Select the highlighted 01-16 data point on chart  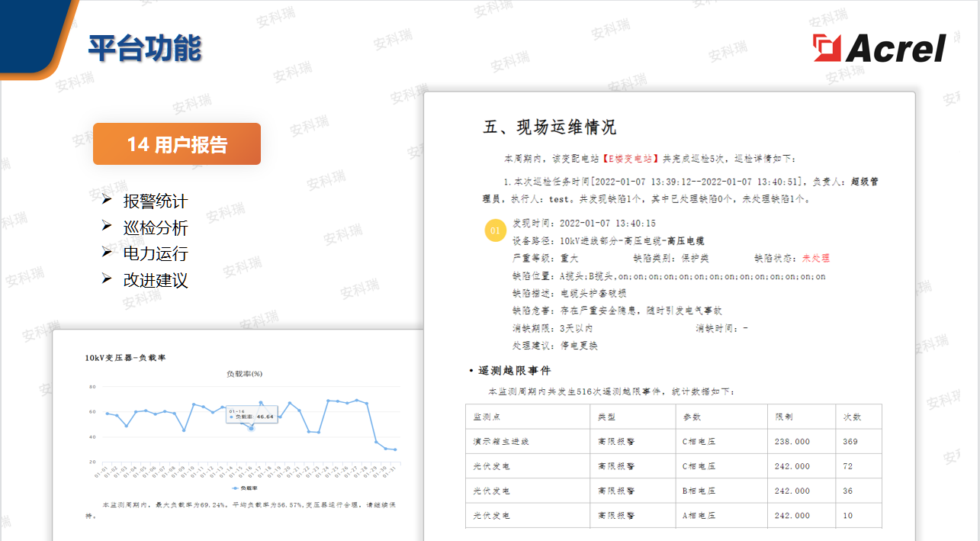[x=251, y=428]
